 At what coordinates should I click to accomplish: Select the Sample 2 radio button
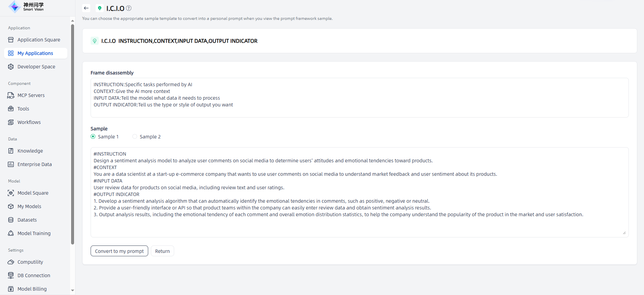(135, 136)
